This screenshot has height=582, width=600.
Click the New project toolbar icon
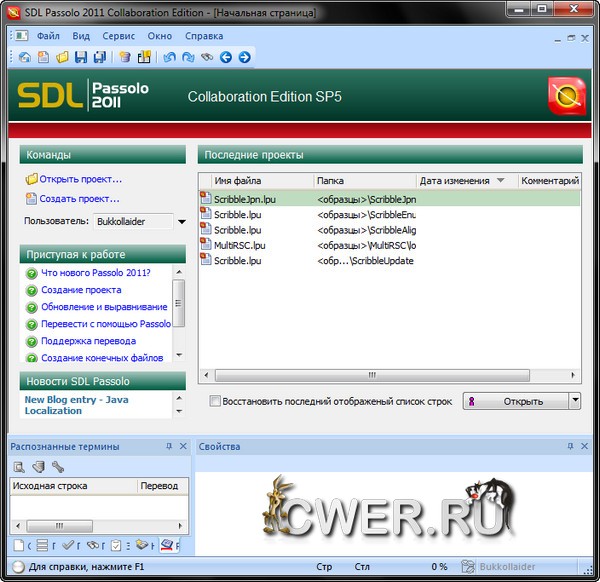pyautogui.click(x=44, y=57)
